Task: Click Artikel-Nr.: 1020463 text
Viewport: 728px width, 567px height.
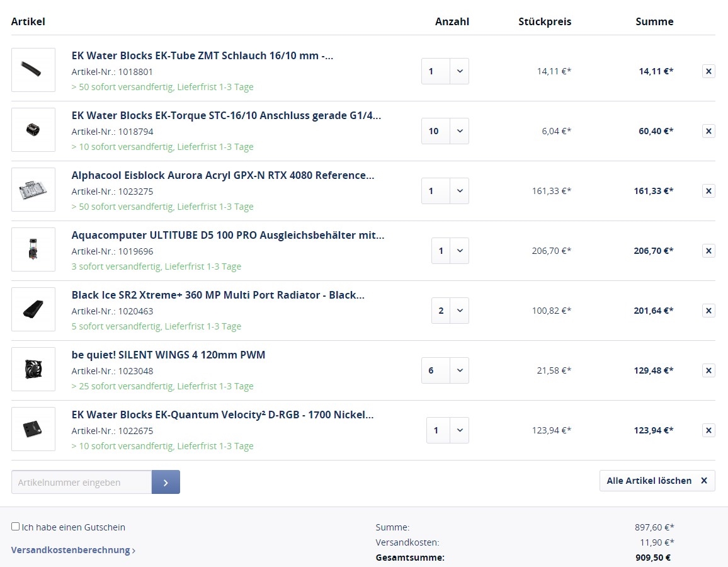Action: (112, 312)
